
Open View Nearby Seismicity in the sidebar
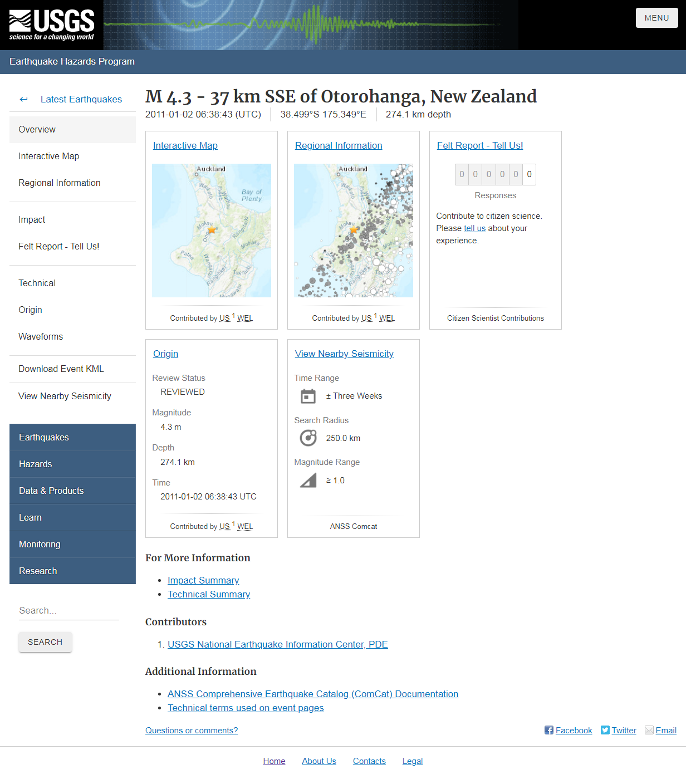point(72,396)
